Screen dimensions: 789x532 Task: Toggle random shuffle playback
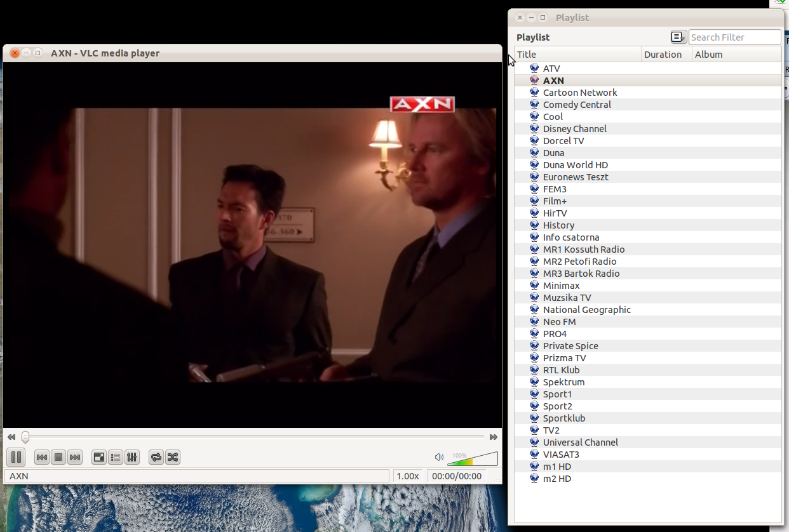point(172,457)
